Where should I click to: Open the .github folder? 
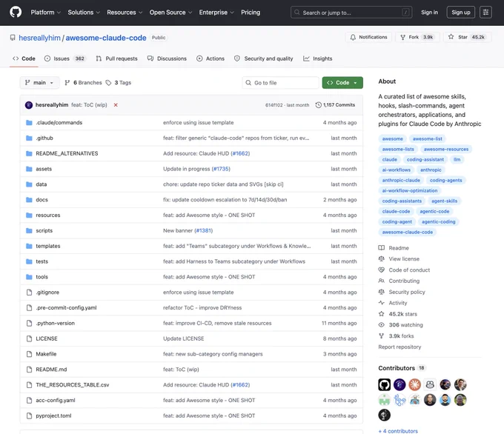[x=44, y=138]
